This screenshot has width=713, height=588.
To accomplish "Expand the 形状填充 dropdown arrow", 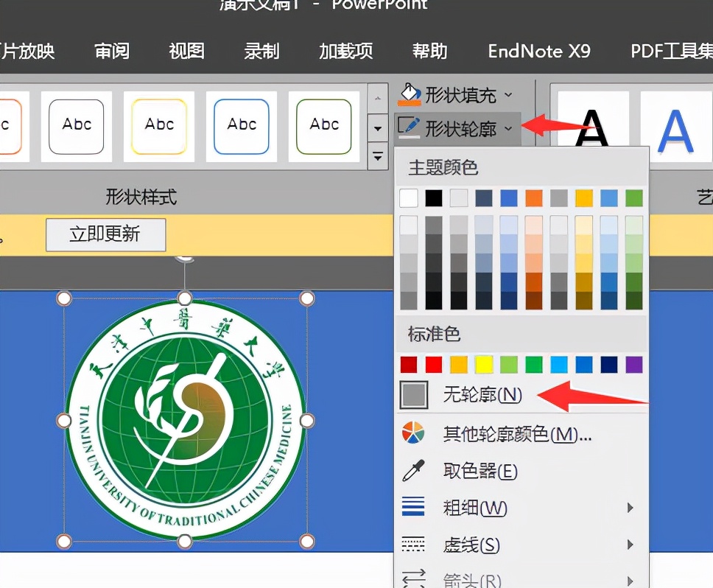I will [508, 95].
